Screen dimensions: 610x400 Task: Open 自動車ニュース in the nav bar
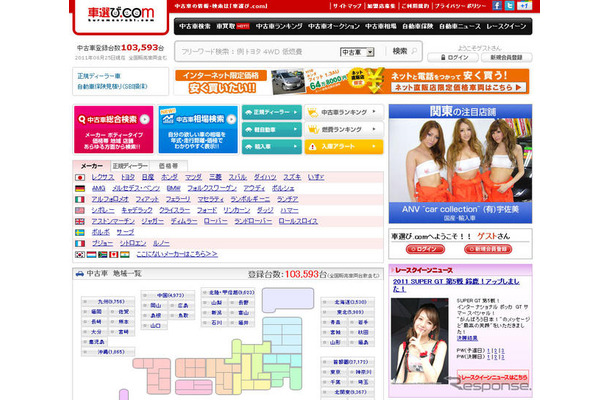[x=459, y=26]
